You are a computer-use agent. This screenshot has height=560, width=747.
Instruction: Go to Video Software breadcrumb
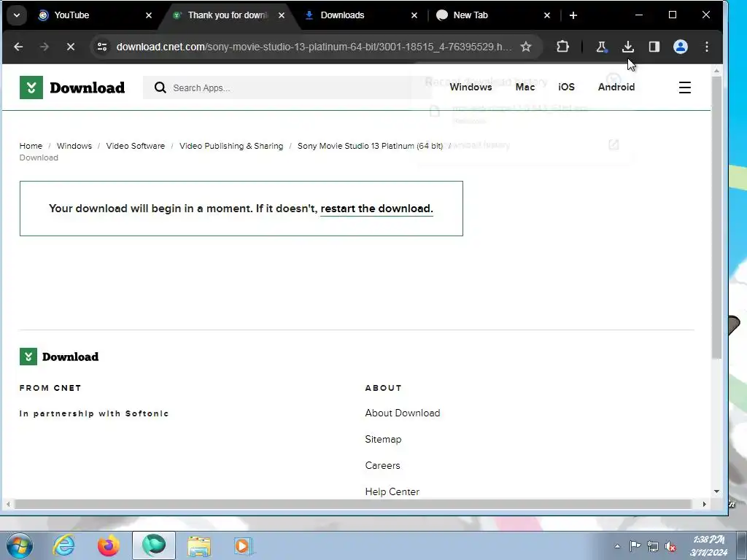pos(135,146)
